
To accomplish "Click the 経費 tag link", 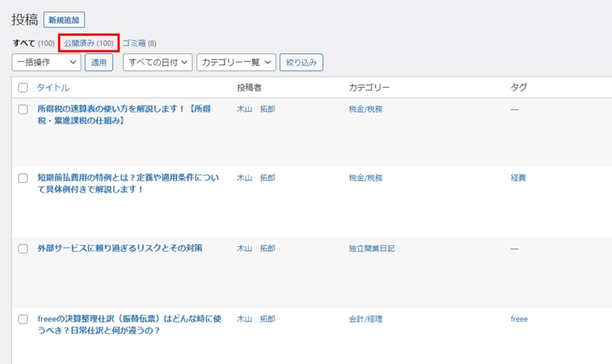I will (518, 178).
